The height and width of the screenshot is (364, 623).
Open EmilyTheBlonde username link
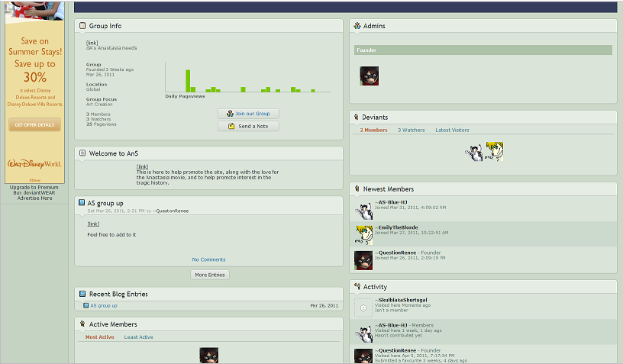[x=396, y=227]
